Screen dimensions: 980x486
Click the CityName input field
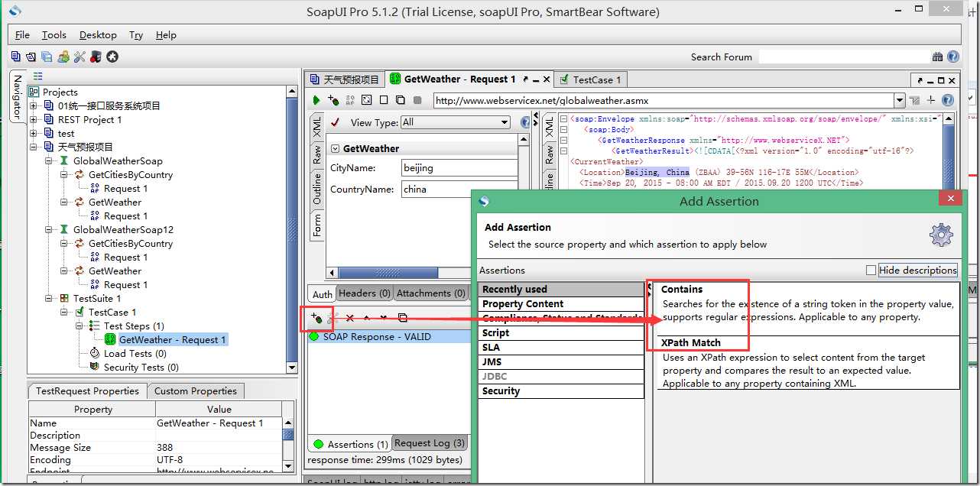click(x=459, y=167)
